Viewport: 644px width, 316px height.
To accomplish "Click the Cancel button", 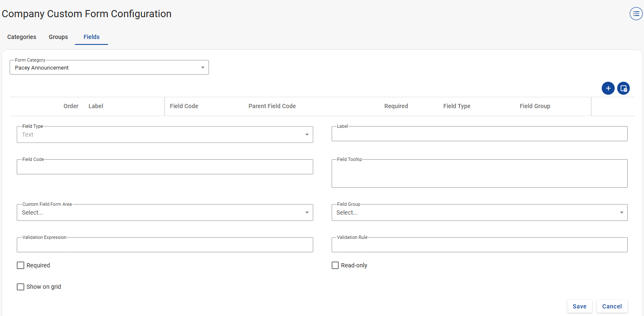I will pyautogui.click(x=612, y=306).
